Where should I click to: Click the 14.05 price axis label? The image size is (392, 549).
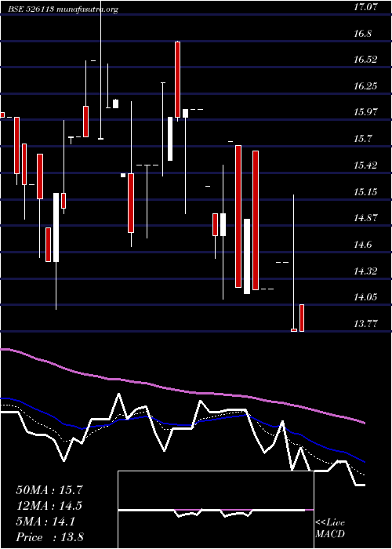(x=365, y=297)
